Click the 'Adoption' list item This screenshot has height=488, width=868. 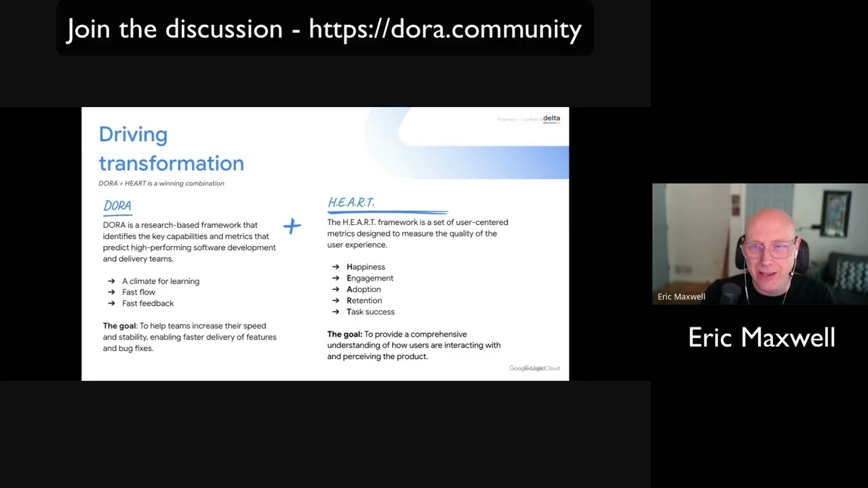coord(363,289)
